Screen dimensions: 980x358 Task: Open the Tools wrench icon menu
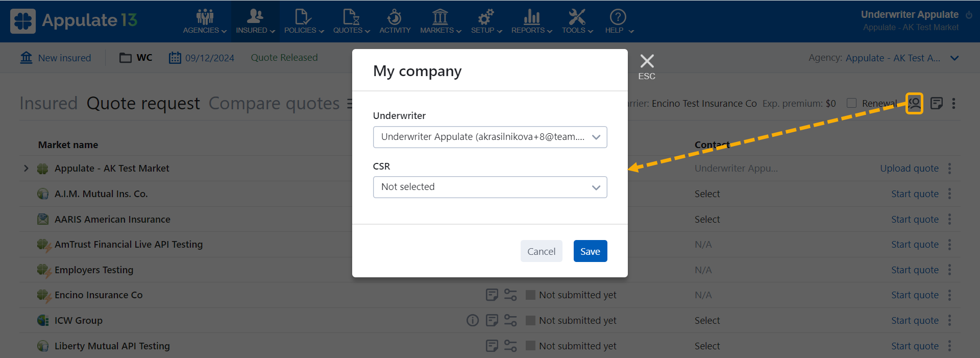click(577, 17)
